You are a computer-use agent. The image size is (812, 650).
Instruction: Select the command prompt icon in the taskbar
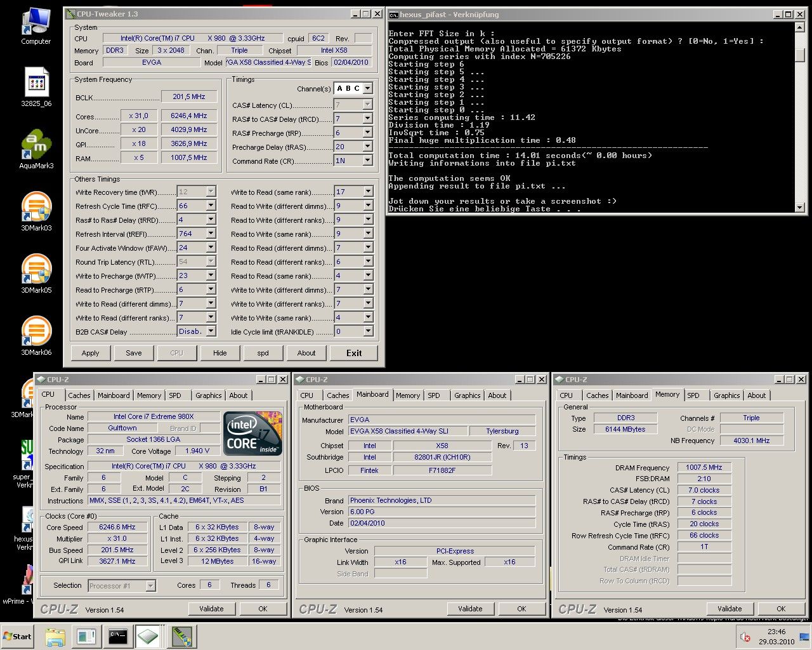(x=117, y=637)
